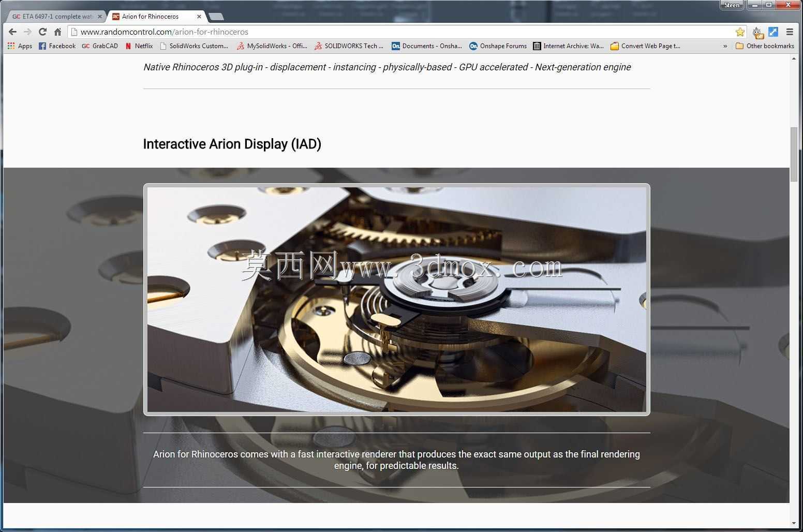
Task: Click the vertical scrollbar thumb
Action: 794,154
